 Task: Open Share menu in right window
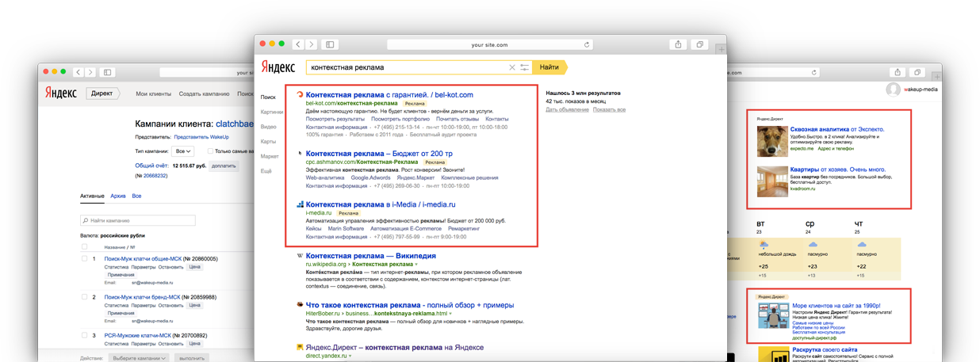[x=897, y=72]
